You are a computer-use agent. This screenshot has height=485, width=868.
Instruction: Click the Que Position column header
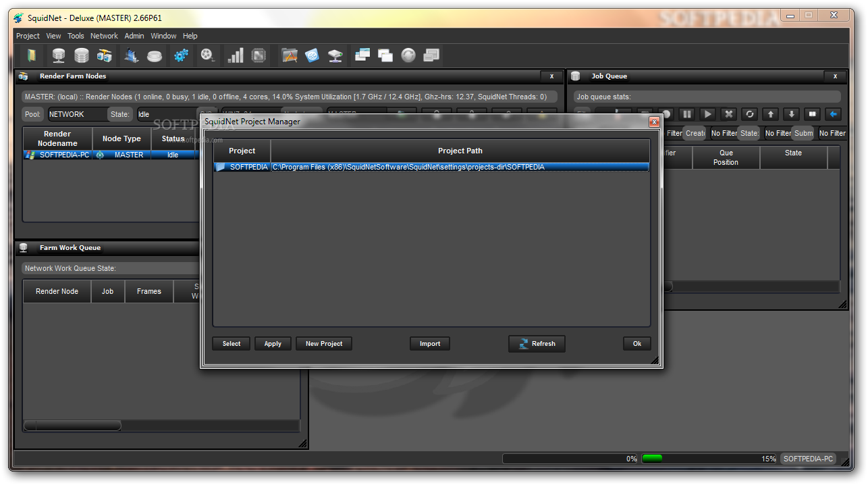726,157
